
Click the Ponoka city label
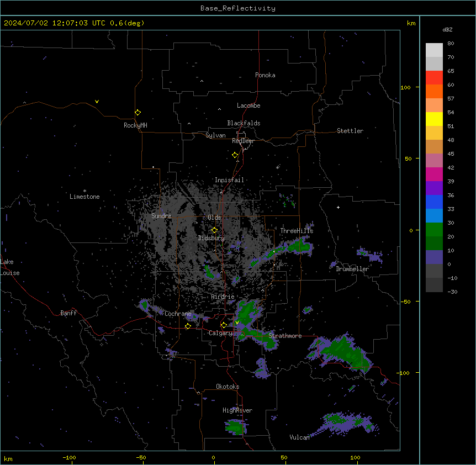265,75
